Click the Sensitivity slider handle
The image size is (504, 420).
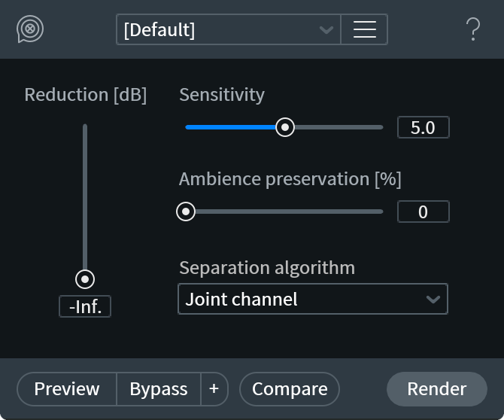[284, 127]
